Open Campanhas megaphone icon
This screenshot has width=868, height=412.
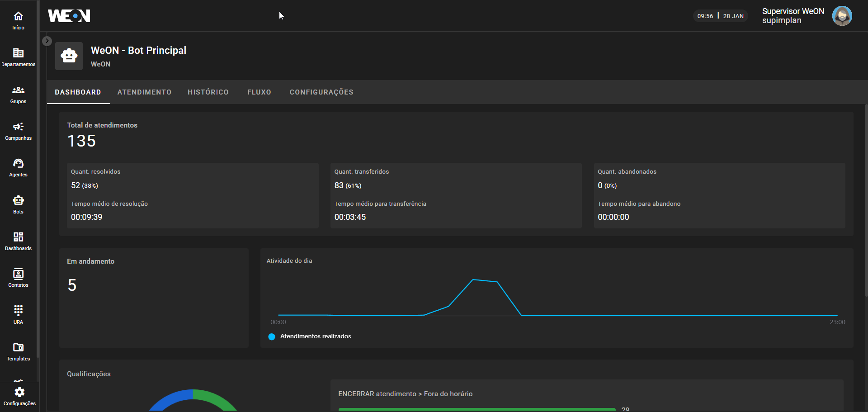coord(18,131)
